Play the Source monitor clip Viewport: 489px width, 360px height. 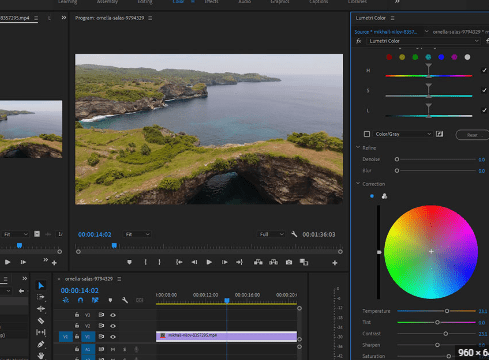coord(7,262)
